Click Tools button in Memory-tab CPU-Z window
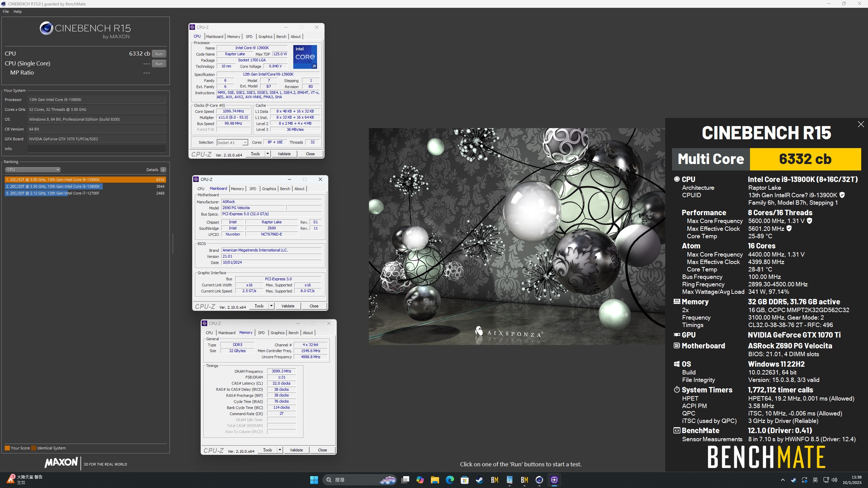 pos(268,450)
